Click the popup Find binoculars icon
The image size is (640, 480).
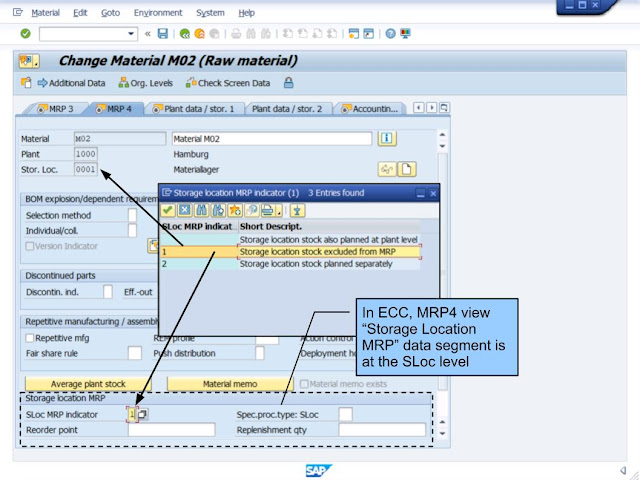201,211
